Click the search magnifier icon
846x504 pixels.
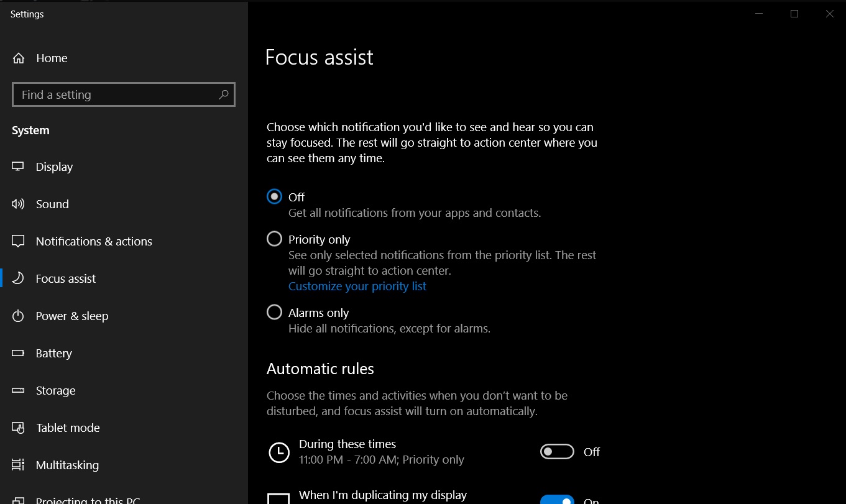tap(223, 94)
